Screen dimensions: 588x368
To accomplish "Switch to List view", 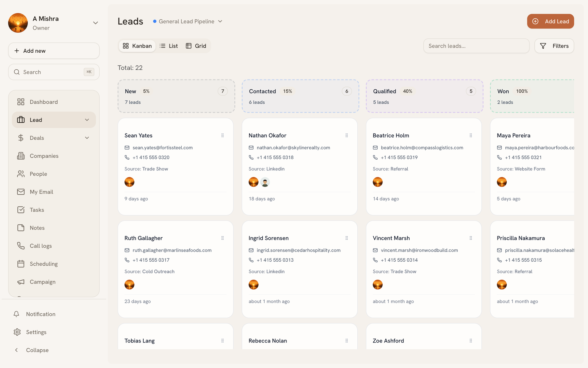I will coord(169,46).
